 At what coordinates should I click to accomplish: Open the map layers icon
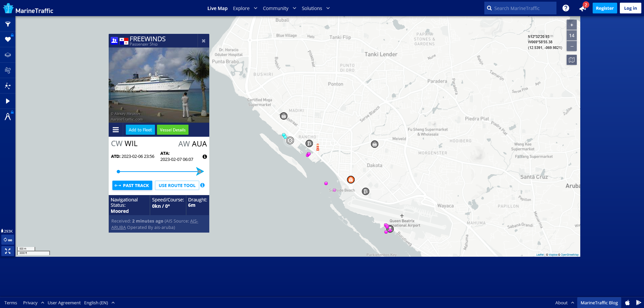pos(8,55)
